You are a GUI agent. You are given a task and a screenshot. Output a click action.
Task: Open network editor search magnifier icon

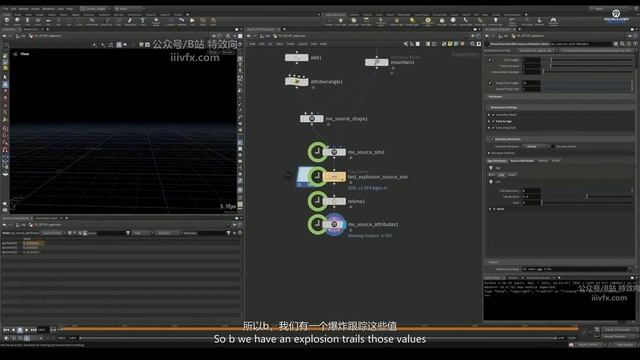pos(472,44)
